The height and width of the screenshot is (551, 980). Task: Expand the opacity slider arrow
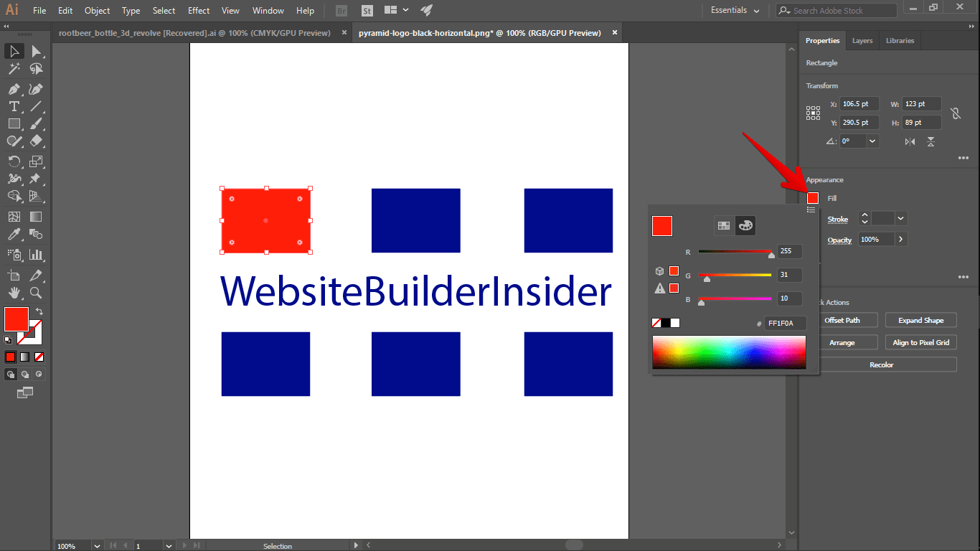(901, 239)
